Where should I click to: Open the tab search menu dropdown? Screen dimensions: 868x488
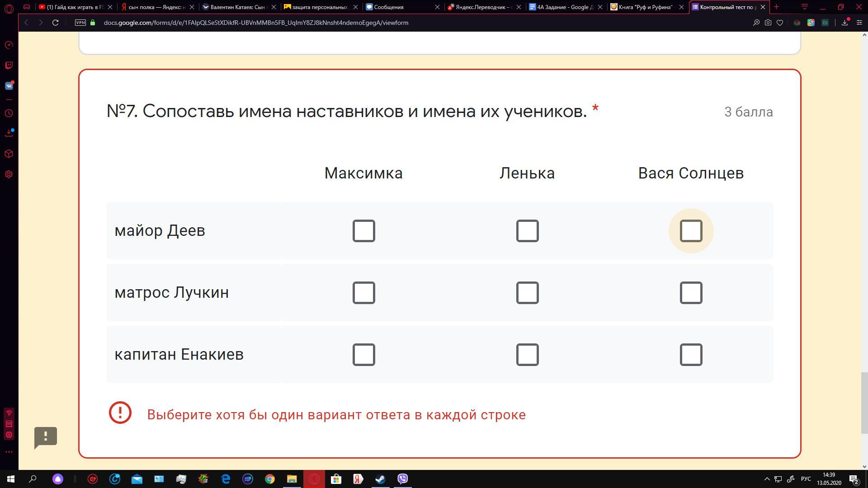[x=804, y=7]
